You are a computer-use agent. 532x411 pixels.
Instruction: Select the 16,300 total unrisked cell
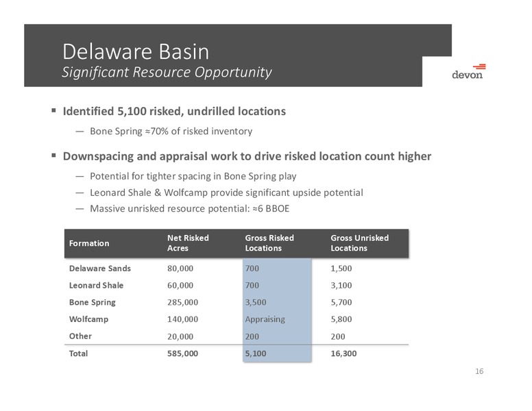(343, 353)
